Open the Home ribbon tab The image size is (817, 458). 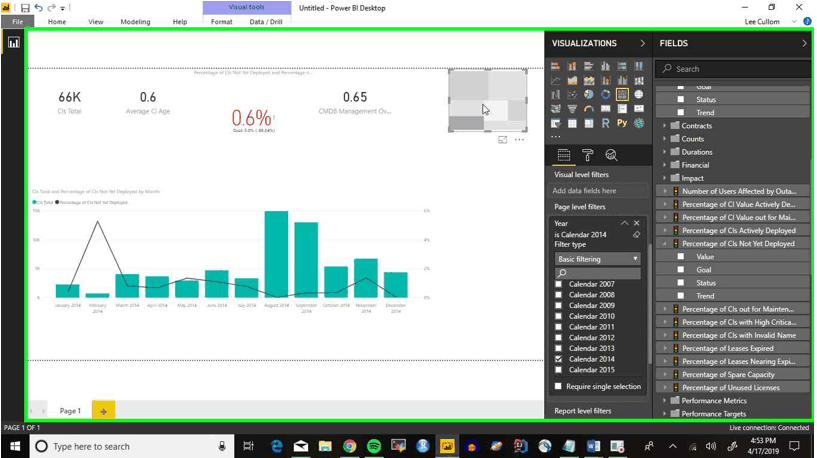tap(57, 22)
